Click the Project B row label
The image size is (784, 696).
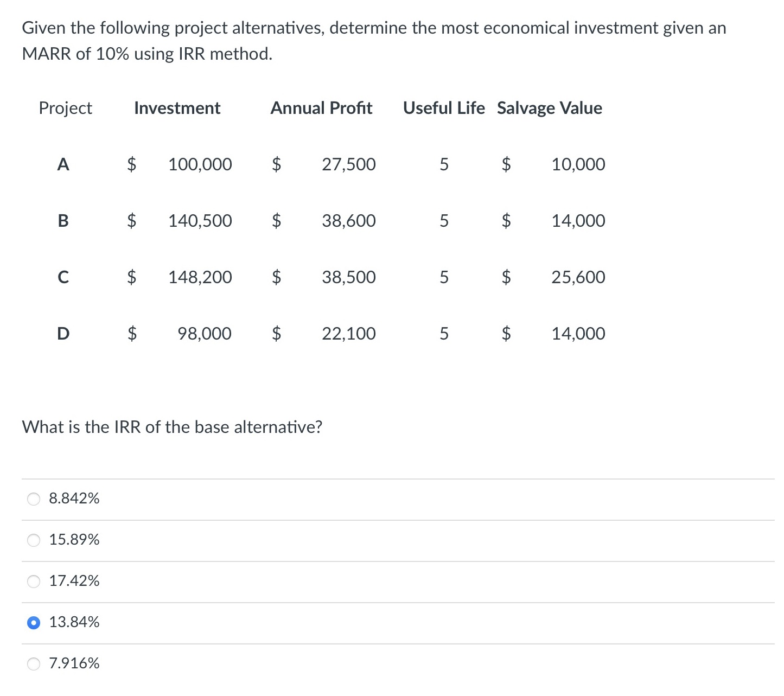pos(63,221)
